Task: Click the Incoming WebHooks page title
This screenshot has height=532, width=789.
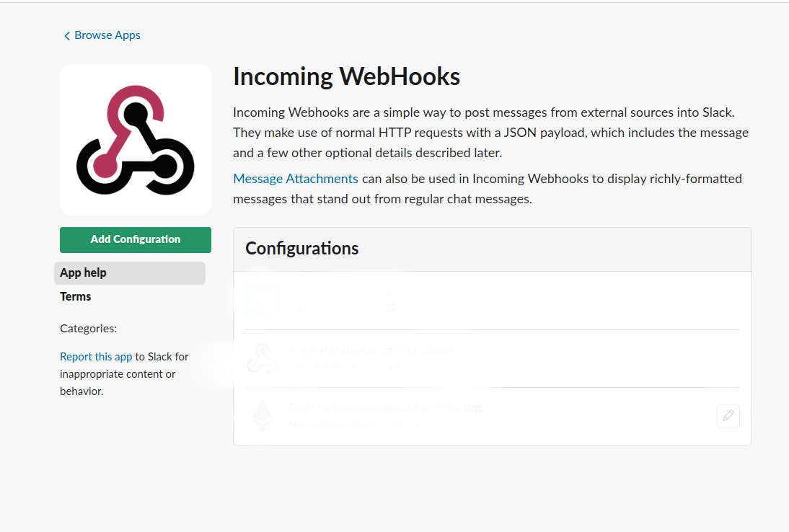Action: [x=346, y=76]
